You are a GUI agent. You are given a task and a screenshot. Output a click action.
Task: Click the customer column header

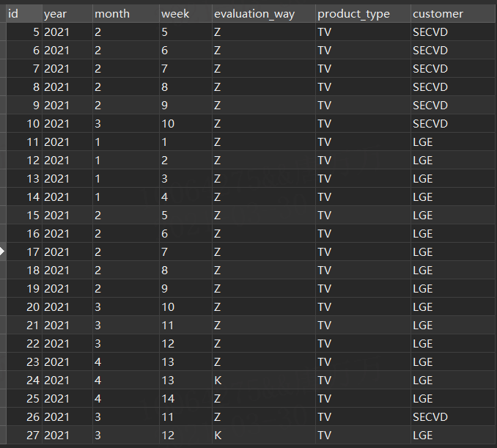[453, 14]
